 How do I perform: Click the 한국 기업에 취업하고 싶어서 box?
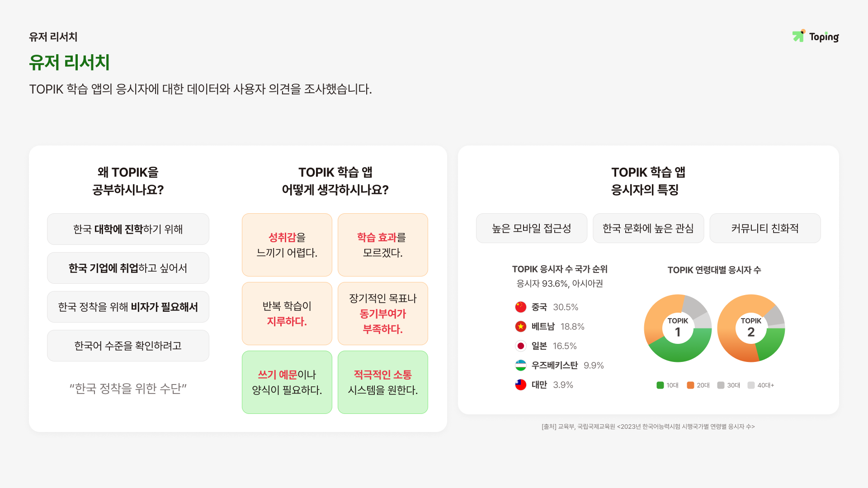pyautogui.click(x=128, y=268)
